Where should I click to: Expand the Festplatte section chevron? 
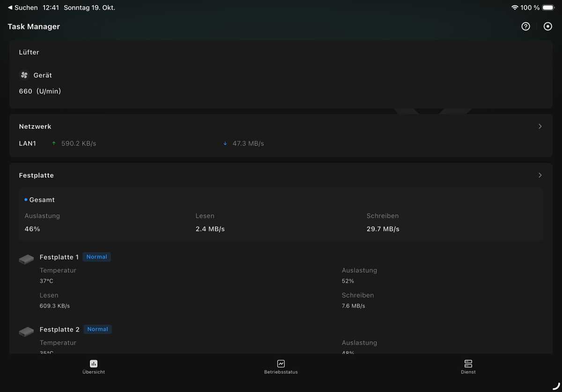(540, 175)
